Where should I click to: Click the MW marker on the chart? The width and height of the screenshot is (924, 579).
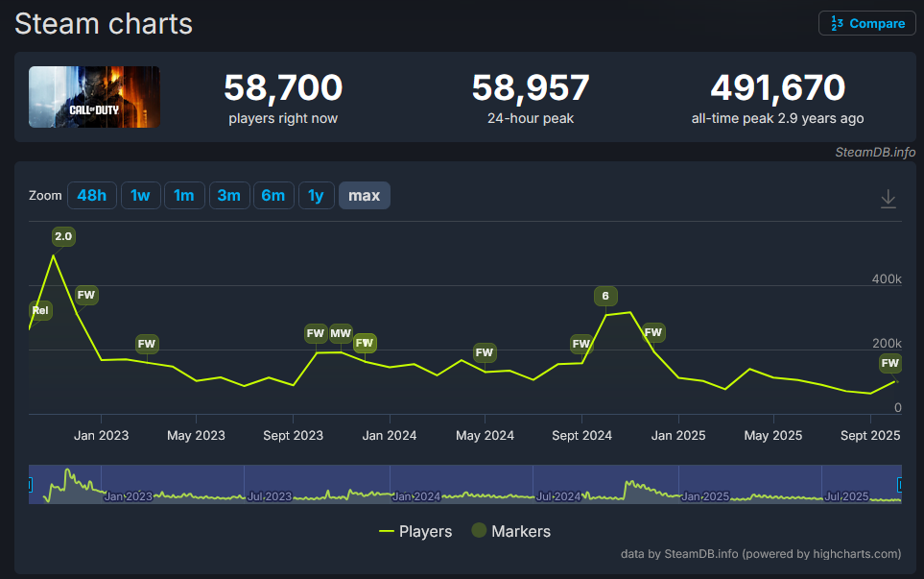(341, 333)
